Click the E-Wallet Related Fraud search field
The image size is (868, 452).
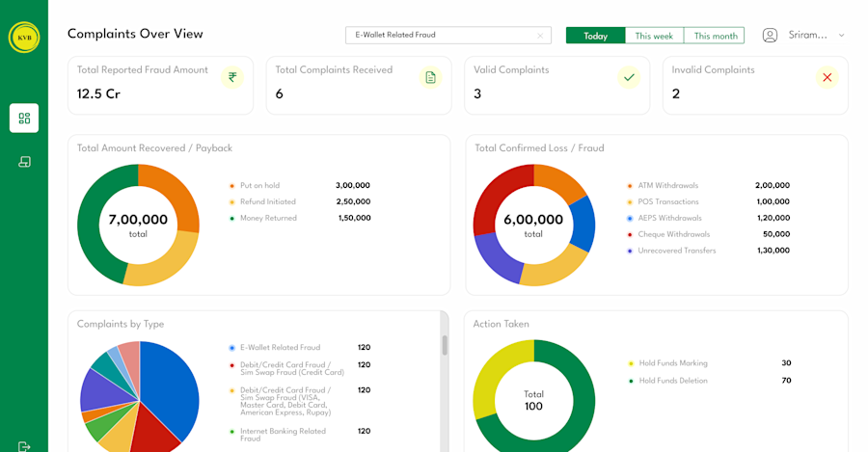[x=448, y=35]
